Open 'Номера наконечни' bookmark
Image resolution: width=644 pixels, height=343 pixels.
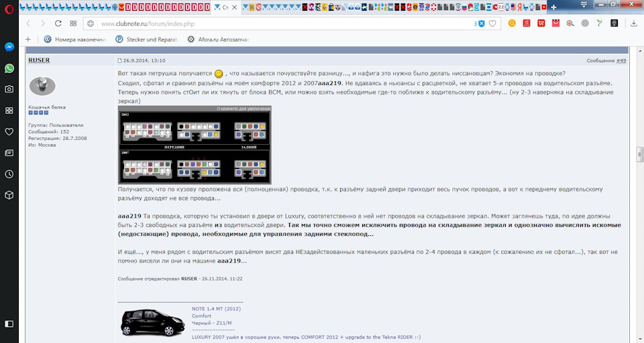tap(75, 40)
